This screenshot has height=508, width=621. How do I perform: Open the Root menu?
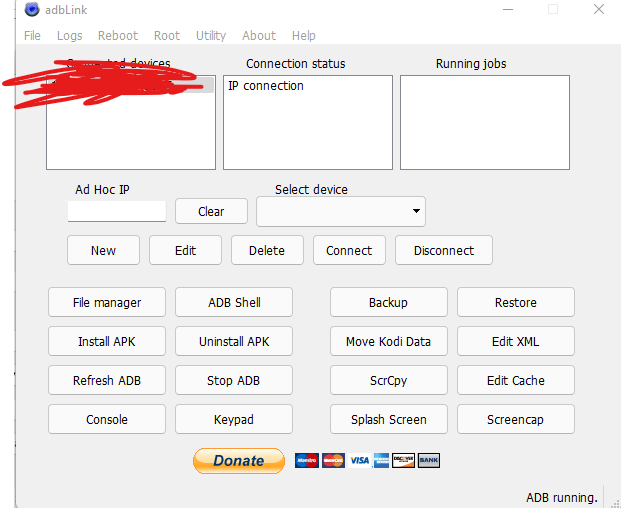pos(167,36)
